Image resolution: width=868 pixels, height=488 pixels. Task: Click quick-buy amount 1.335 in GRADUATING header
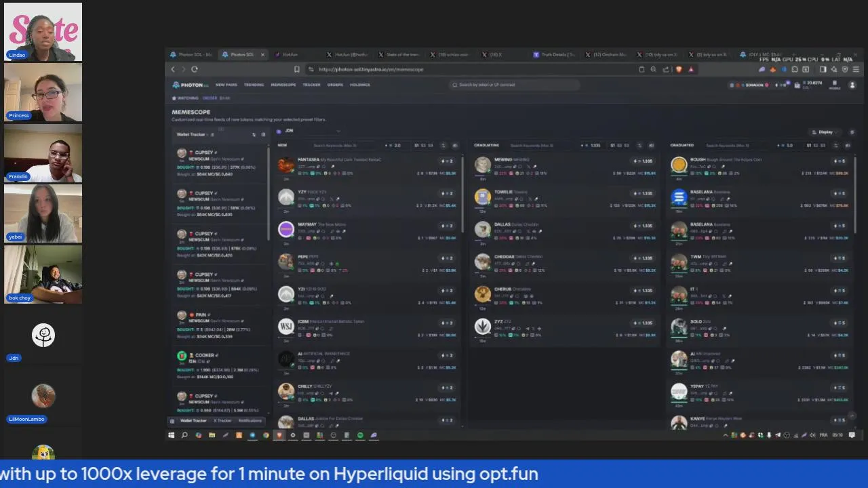[x=592, y=145]
